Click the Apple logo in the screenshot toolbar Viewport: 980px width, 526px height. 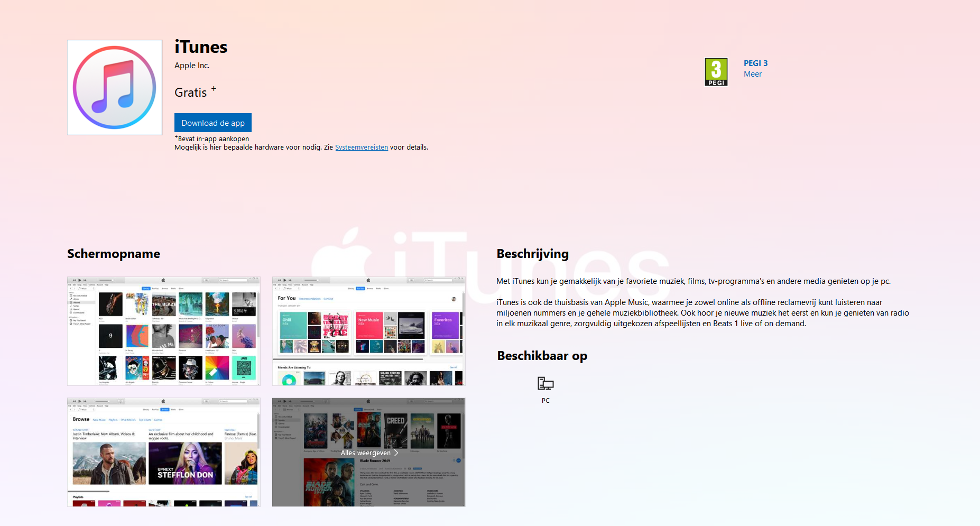[163, 280]
